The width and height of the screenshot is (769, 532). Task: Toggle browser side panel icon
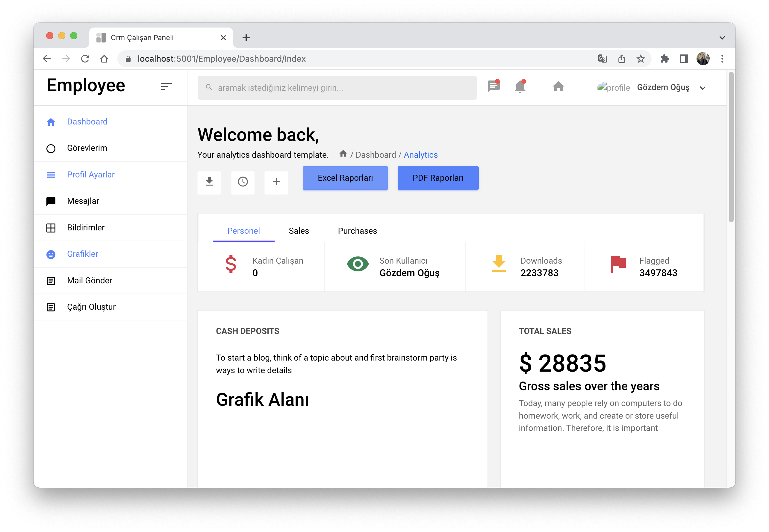(684, 59)
